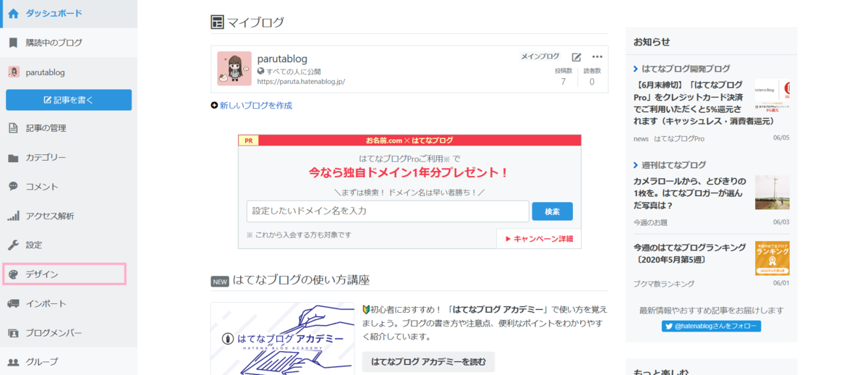Screen dimensions: 868x375
Task: Click the folder icon for カテゴリー
Action: pyautogui.click(x=13, y=158)
